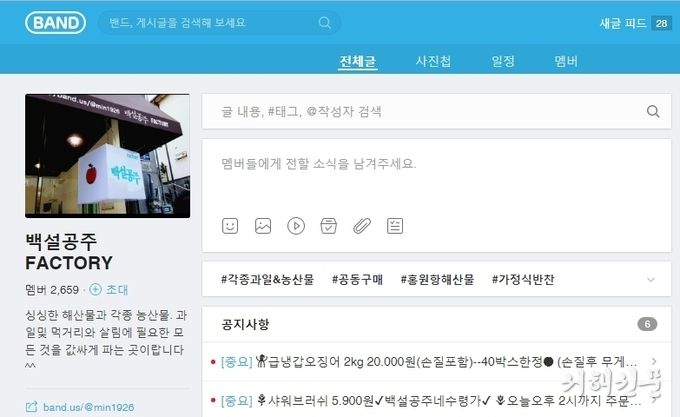Viewport: 680px width, 417px height.
Task: Select hashtag #각종과일&농산물
Action: click(x=267, y=280)
